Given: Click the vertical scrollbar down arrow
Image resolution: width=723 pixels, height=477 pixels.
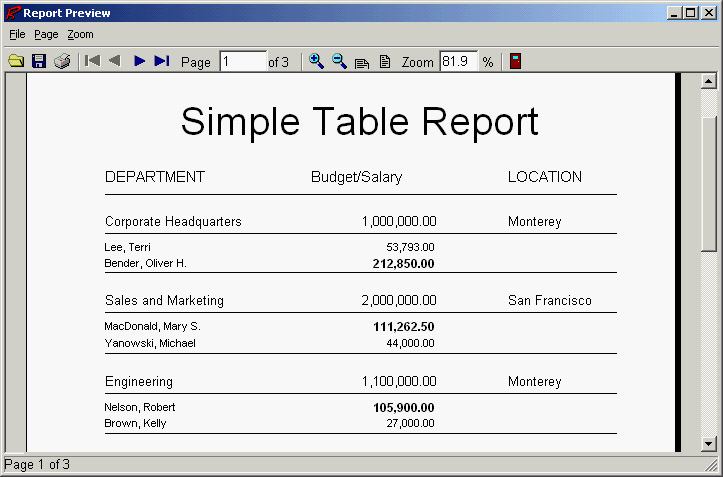Looking at the screenshot, I should coord(709,443).
